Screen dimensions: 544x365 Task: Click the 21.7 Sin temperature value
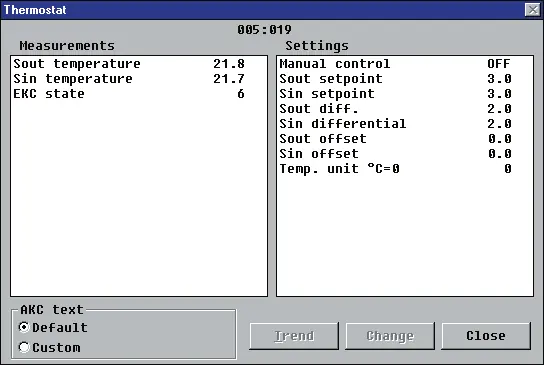229,79
